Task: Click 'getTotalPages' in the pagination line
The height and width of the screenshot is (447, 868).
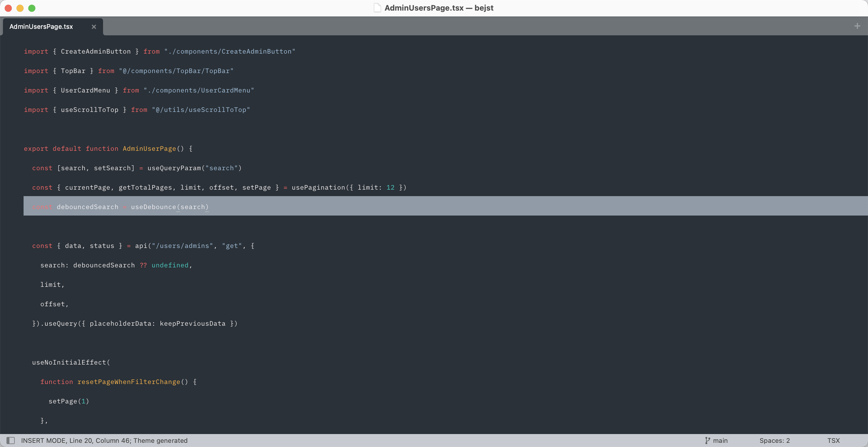Action: [x=145, y=188]
